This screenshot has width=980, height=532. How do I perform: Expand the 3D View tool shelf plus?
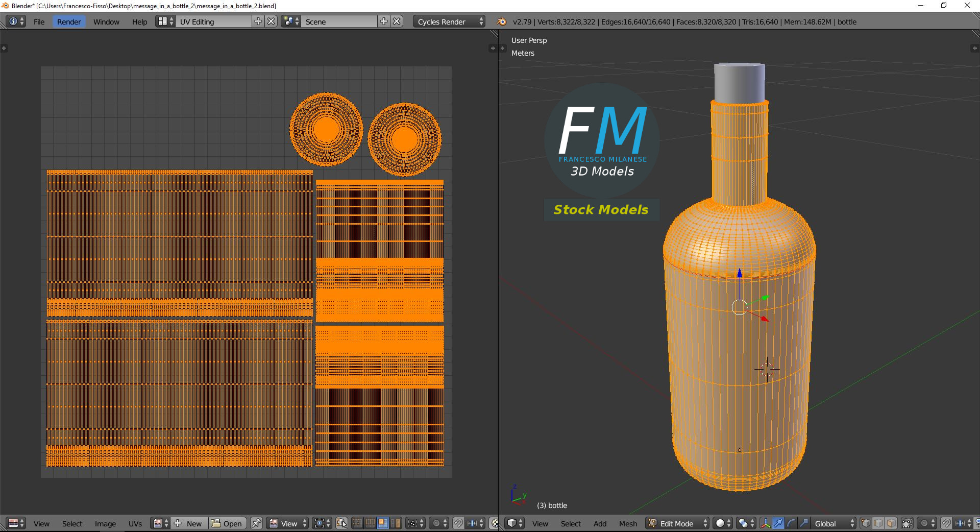503,48
